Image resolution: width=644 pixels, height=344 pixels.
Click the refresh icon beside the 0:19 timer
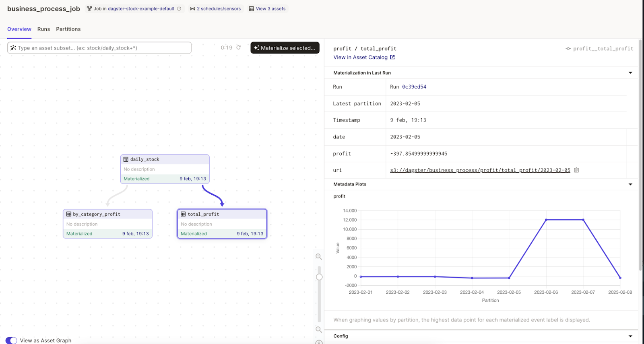pyautogui.click(x=239, y=47)
